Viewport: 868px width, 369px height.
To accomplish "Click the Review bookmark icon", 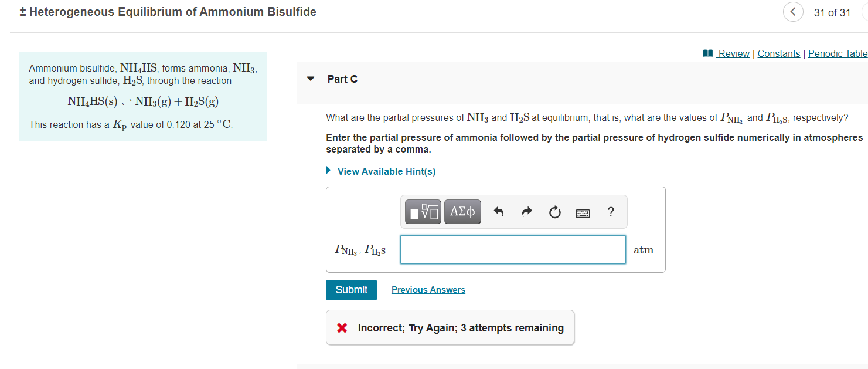I will tap(707, 53).
